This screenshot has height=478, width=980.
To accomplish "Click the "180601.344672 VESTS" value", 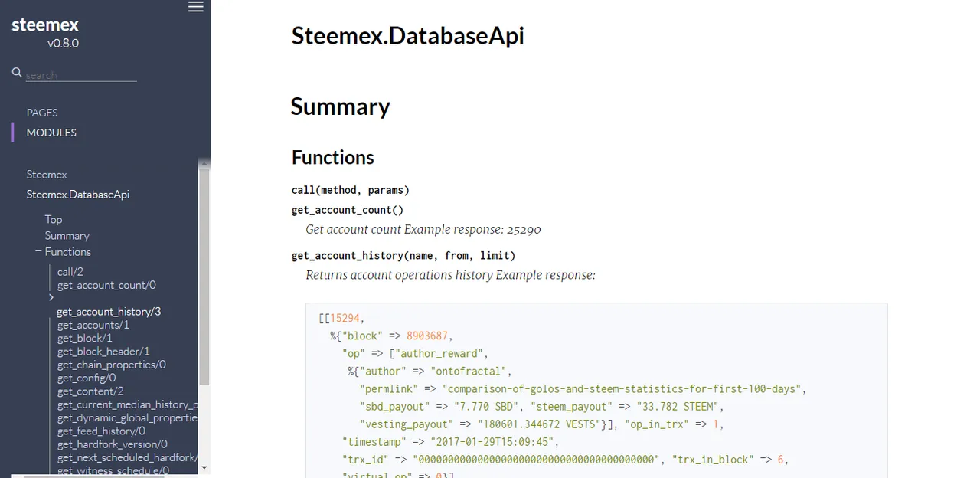I will coord(539,424).
